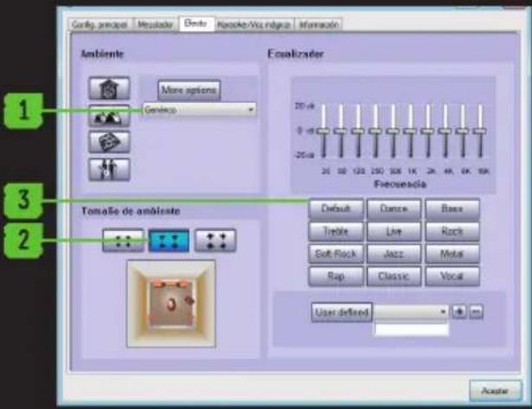
Task: Apply the Soft Rock equalizer preset
Action: (335, 254)
